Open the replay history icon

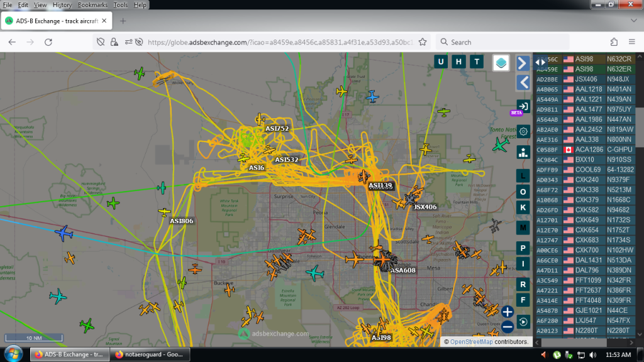[523, 322]
